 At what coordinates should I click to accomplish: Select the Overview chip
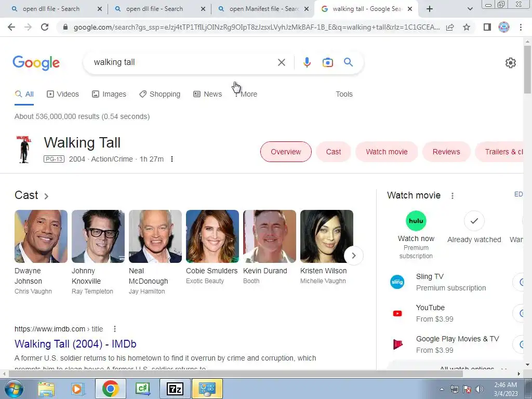pos(286,152)
